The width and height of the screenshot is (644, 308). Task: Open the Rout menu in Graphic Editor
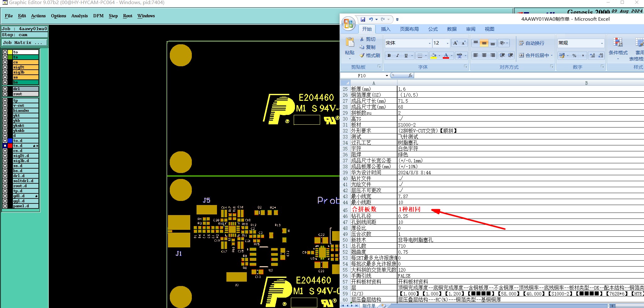[x=128, y=16]
